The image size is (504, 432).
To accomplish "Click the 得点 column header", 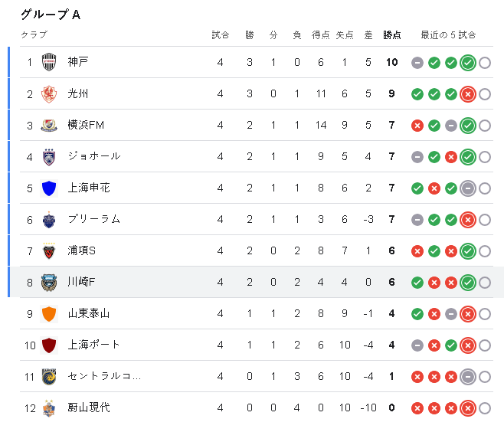I will coord(321,34).
